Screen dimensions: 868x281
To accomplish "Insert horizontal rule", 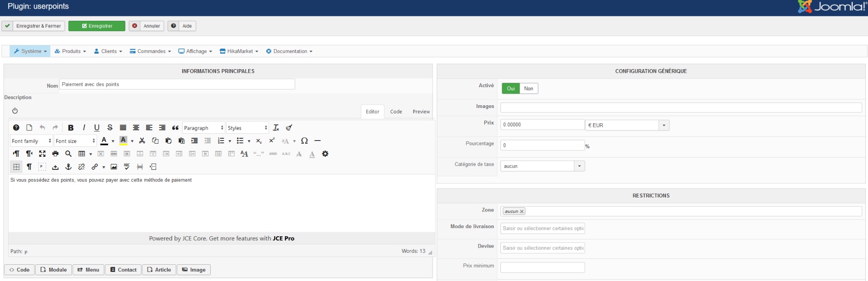I will tap(317, 141).
